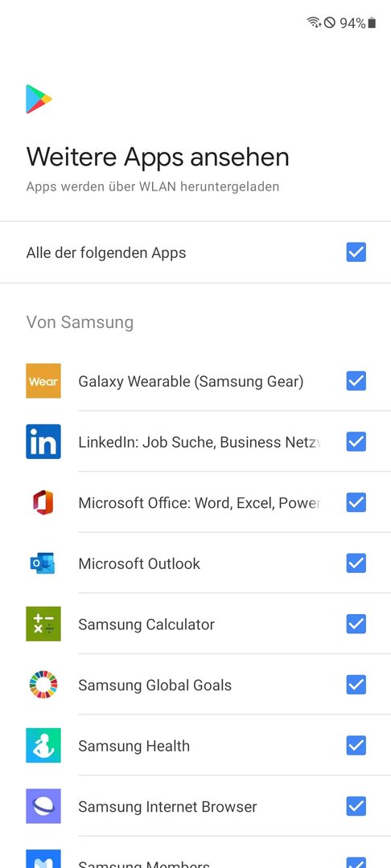Tap the Samsung Global Goals label
The image size is (391, 868).
(155, 686)
